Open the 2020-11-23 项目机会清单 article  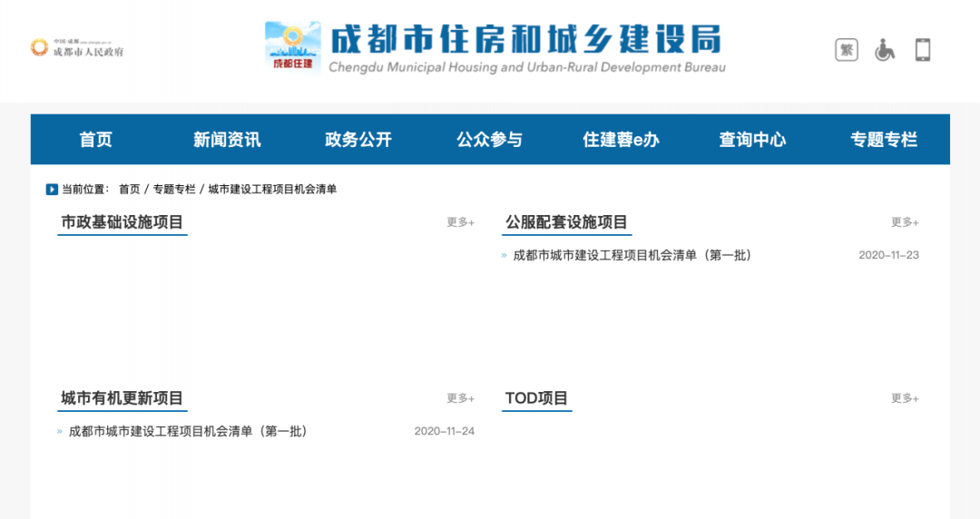(x=632, y=255)
